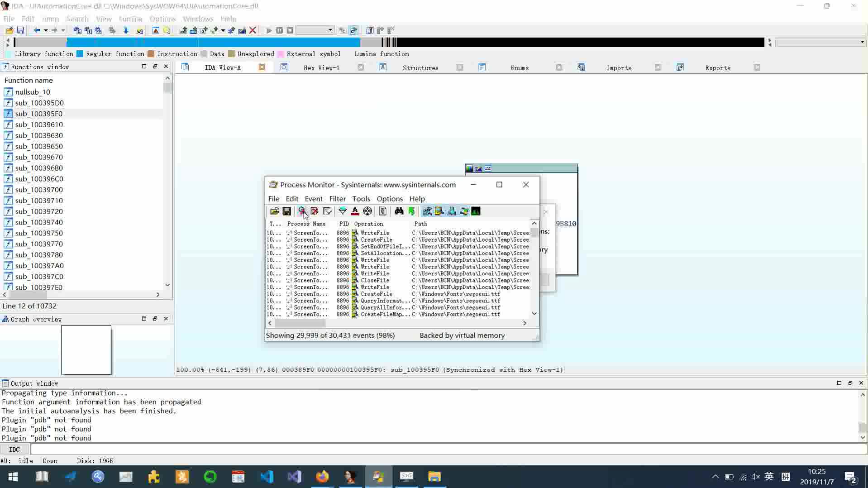
Task: Select nullsub_10 in the function list
Action: coord(83,92)
